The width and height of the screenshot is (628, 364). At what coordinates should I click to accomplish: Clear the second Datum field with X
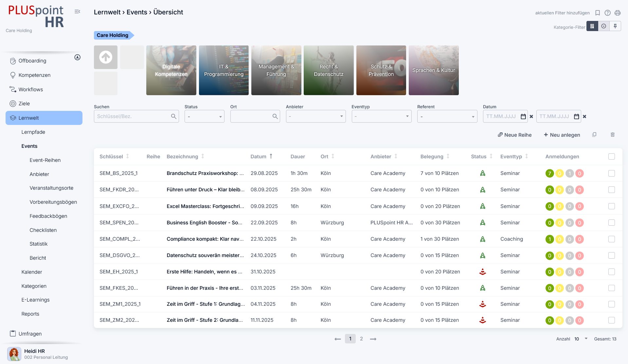584,116
